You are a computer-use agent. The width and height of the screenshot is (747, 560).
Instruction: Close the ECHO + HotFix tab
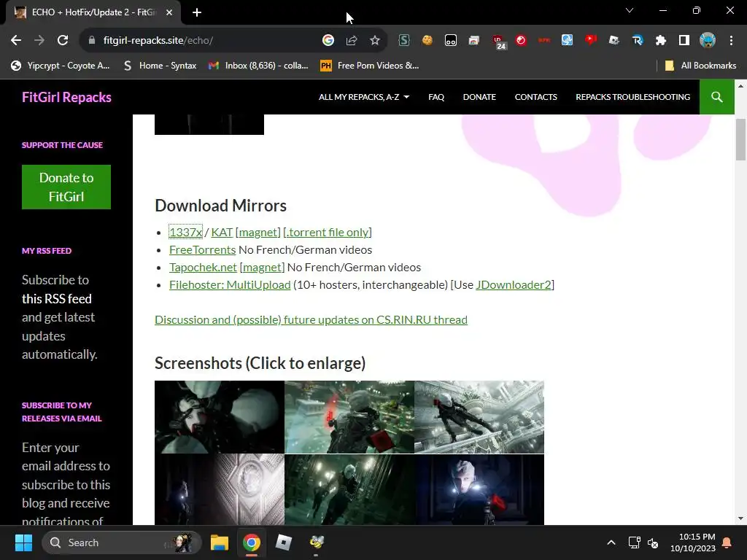click(x=169, y=12)
